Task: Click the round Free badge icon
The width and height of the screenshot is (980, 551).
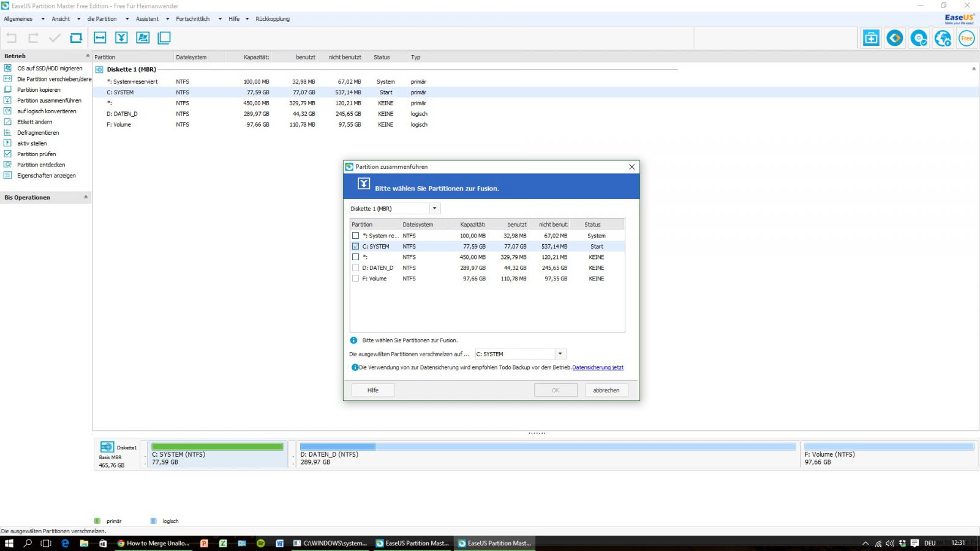Action: pyautogui.click(x=967, y=38)
